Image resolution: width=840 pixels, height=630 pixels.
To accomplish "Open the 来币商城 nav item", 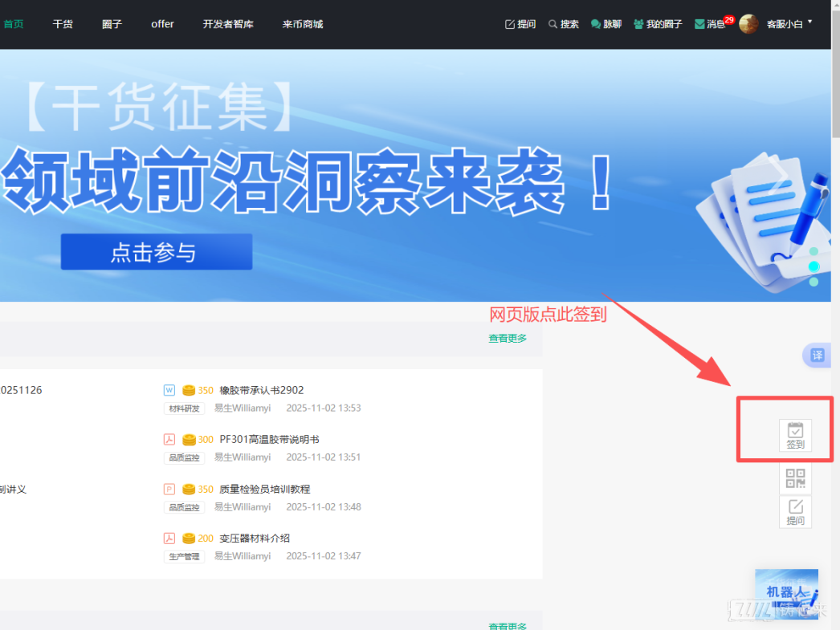I will (303, 24).
